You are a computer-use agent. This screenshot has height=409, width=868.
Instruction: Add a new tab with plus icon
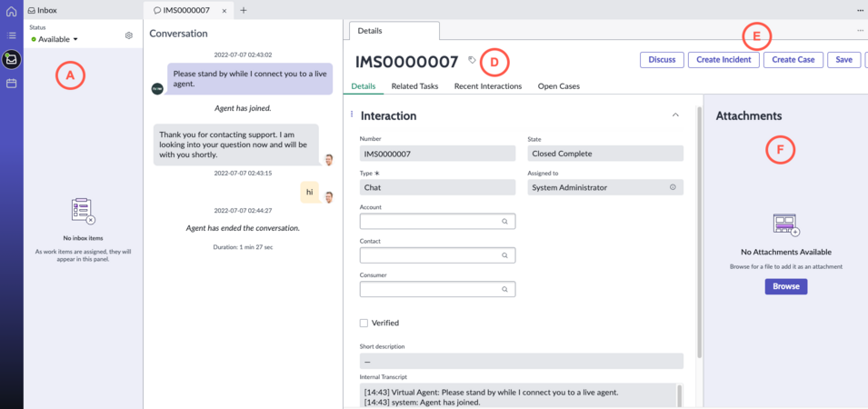pos(244,10)
